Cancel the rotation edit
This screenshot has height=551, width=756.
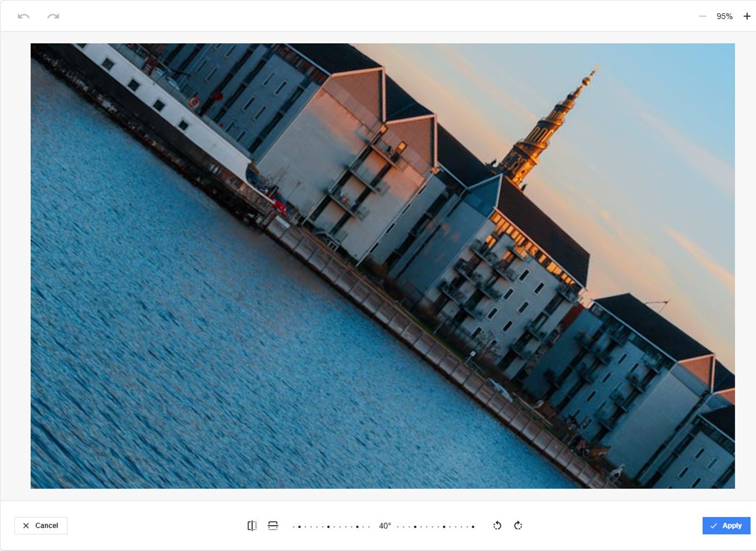click(x=41, y=526)
